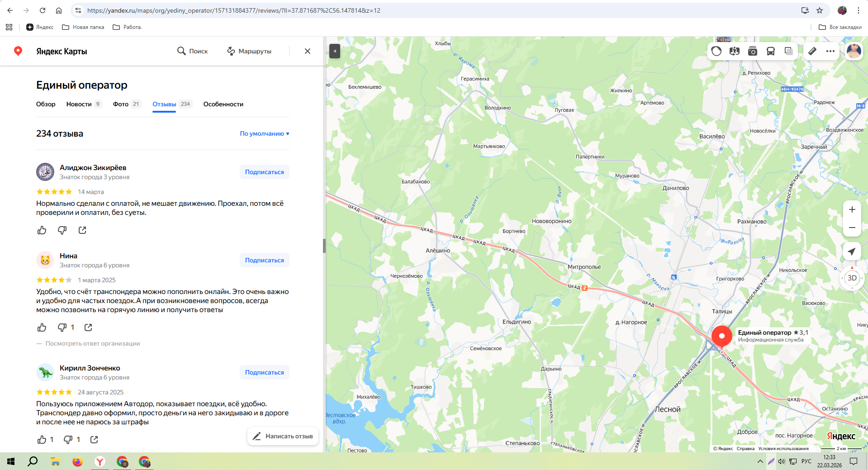Image resolution: width=868 pixels, height=470 pixels.
Task: Show my location on the map
Action: pos(852,252)
